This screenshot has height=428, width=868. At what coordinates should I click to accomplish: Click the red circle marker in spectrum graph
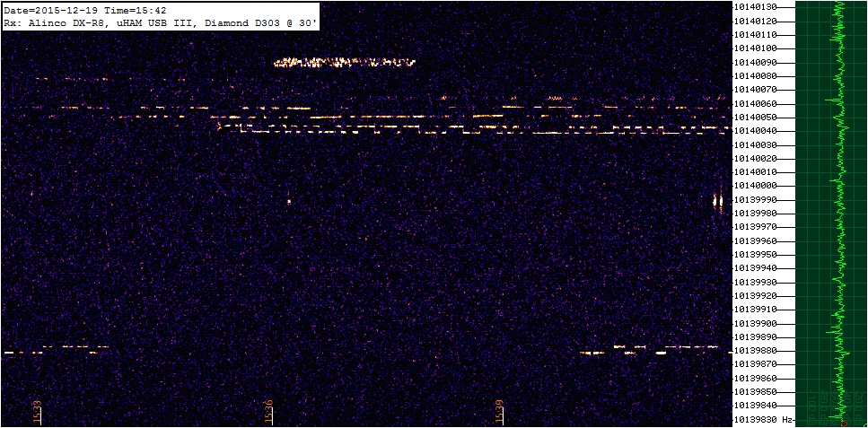[845, 423]
